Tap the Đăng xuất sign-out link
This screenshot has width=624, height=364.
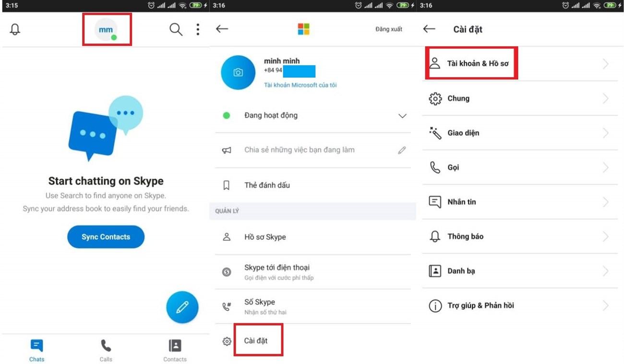click(x=389, y=29)
